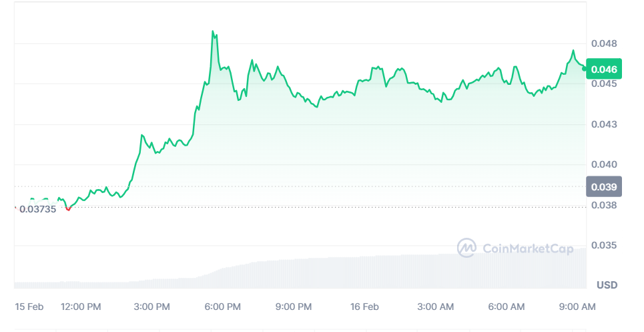Click the CoinMarketCap watermark text
Image resolution: width=644 pixels, height=332 pixels.
(x=528, y=248)
